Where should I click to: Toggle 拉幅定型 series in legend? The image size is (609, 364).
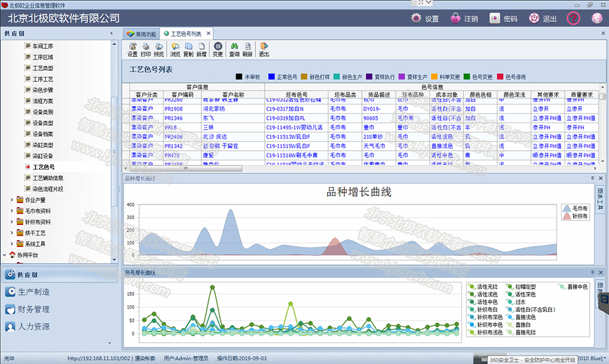point(521,287)
